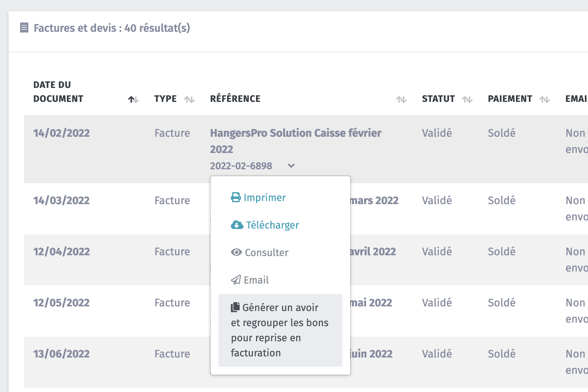Sort the Référence column using its arrows
This screenshot has height=392, width=588.
tap(401, 100)
